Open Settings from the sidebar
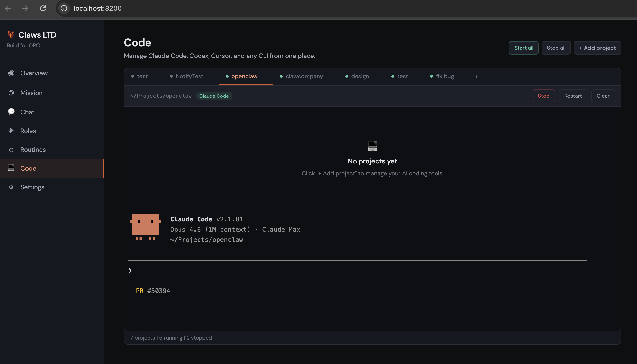Image resolution: width=637 pixels, height=364 pixels. pyautogui.click(x=52, y=187)
